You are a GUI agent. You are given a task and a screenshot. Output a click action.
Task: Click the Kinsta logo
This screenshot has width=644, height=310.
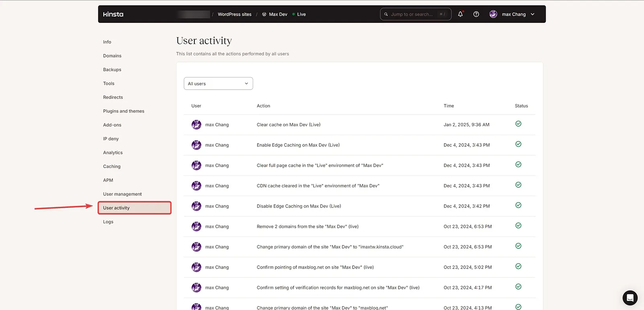113,14
